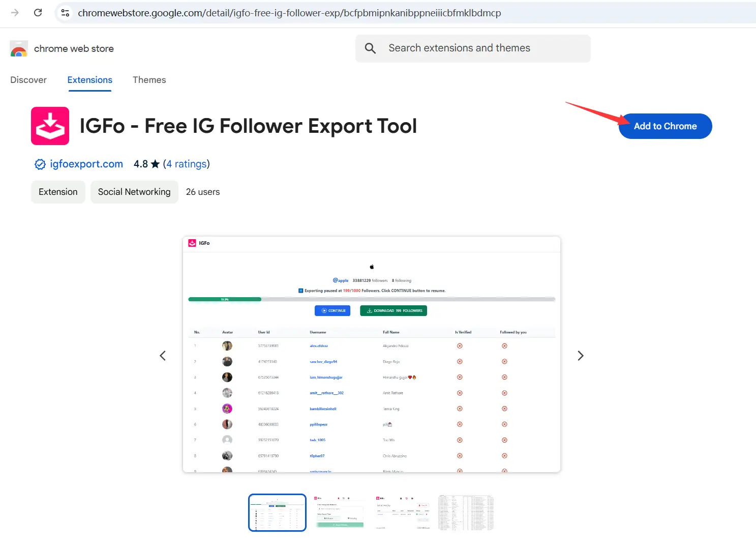Open the Extensions tab
Screen dimensions: 756x547
tap(90, 80)
